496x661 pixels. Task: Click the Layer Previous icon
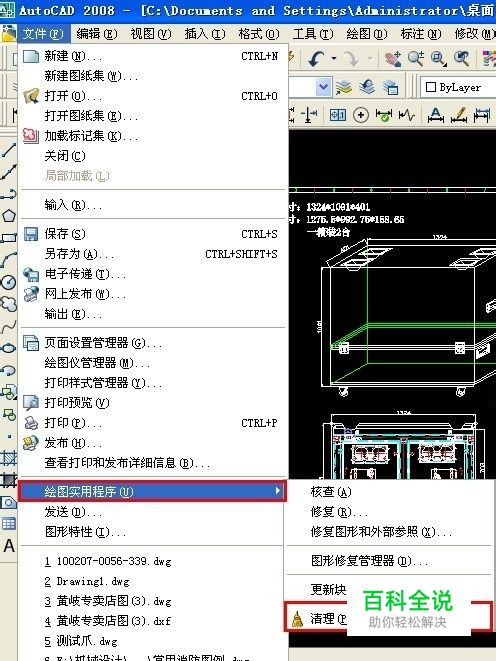pyautogui.click(x=367, y=87)
